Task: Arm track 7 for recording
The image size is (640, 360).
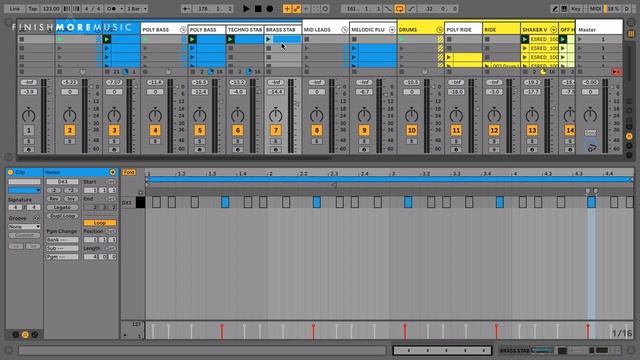Action: 276,149
